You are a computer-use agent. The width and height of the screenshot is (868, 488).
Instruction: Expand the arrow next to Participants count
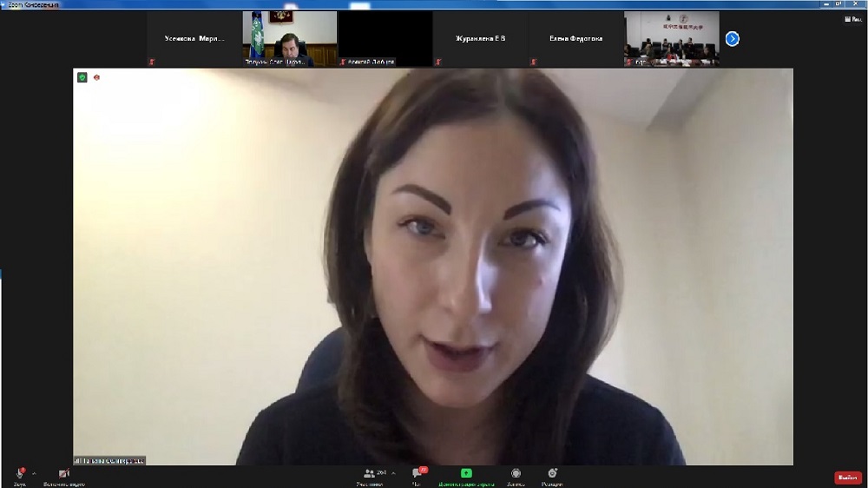tap(393, 473)
